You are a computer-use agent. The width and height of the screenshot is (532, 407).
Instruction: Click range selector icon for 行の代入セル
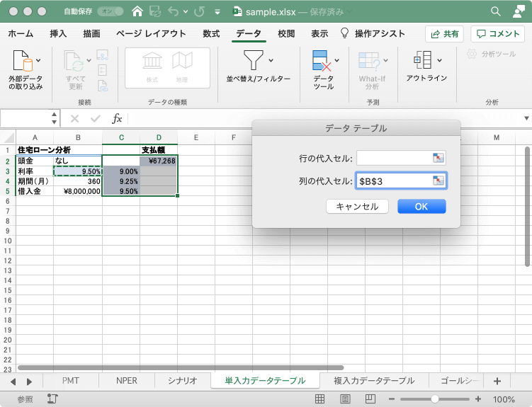[438, 158]
